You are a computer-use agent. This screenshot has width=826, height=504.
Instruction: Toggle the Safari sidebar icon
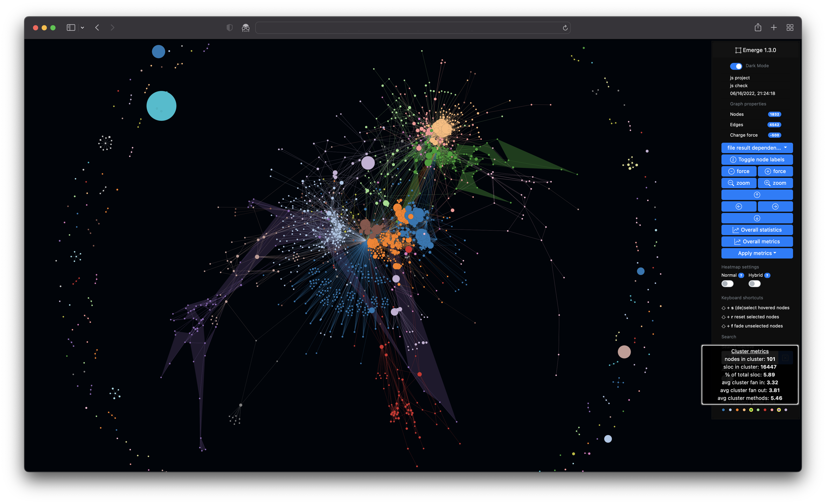point(71,28)
